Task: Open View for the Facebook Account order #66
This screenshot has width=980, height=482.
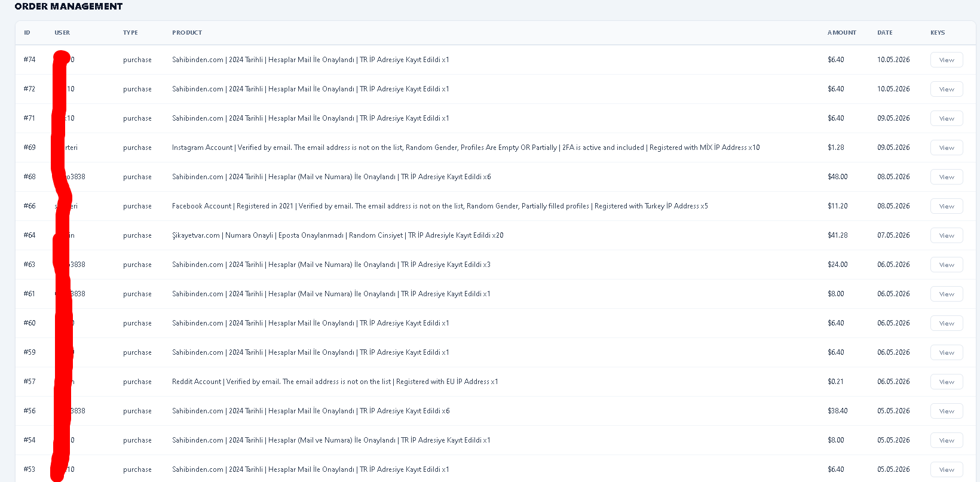Action: click(x=947, y=206)
